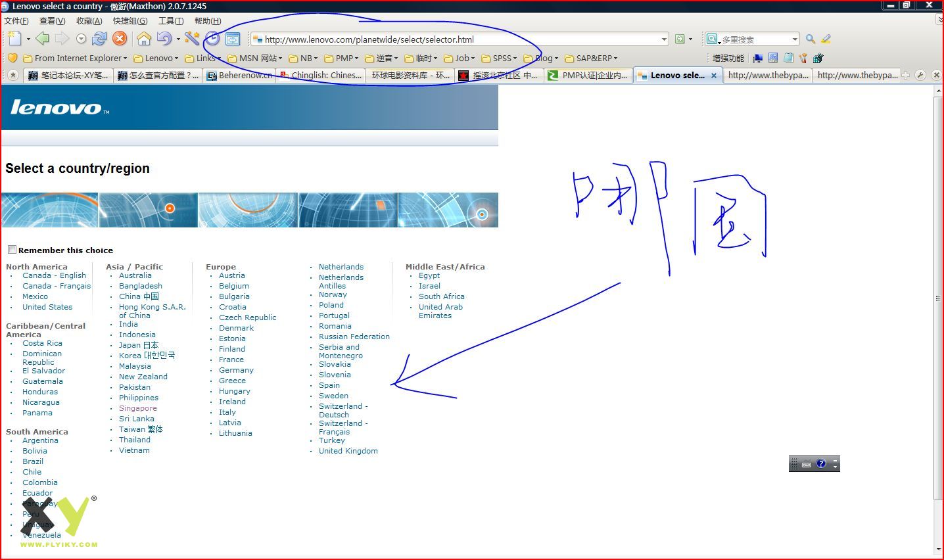Add a new tab with the plus icon
The image size is (944, 560).
tap(906, 75)
